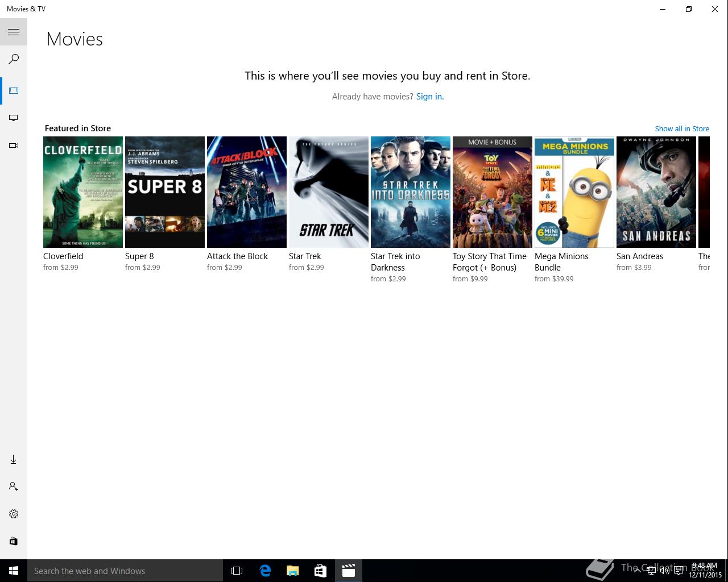Image resolution: width=728 pixels, height=582 pixels.
Task: Click the from $39.99 price
Action: [554, 279]
